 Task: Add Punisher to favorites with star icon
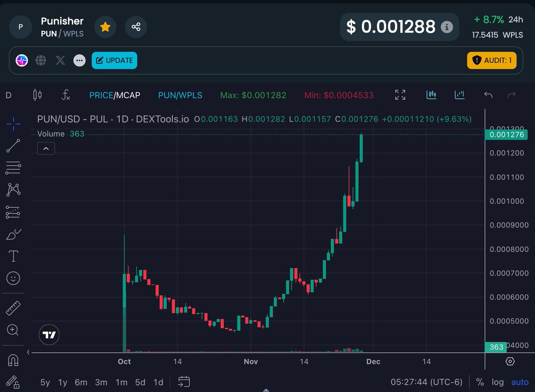105,27
